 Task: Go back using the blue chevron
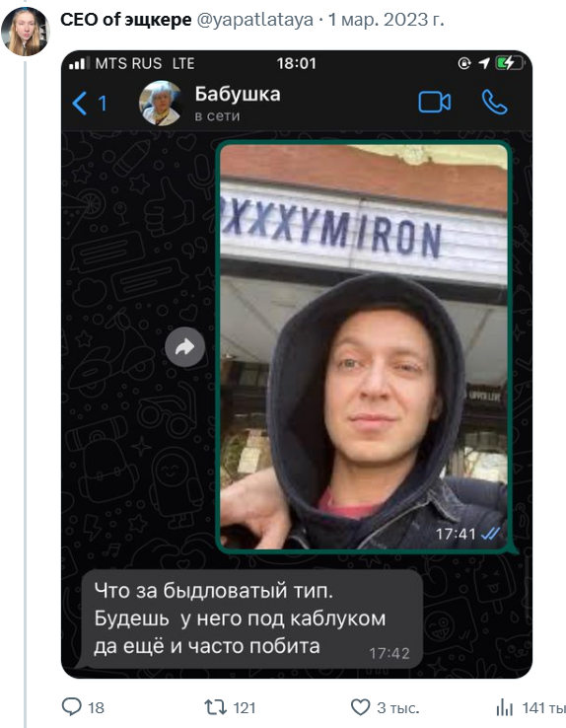80,103
